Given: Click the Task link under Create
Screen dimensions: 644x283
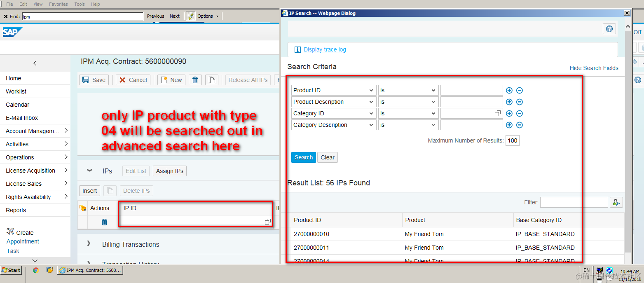Looking at the screenshot, I should point(13,251).
